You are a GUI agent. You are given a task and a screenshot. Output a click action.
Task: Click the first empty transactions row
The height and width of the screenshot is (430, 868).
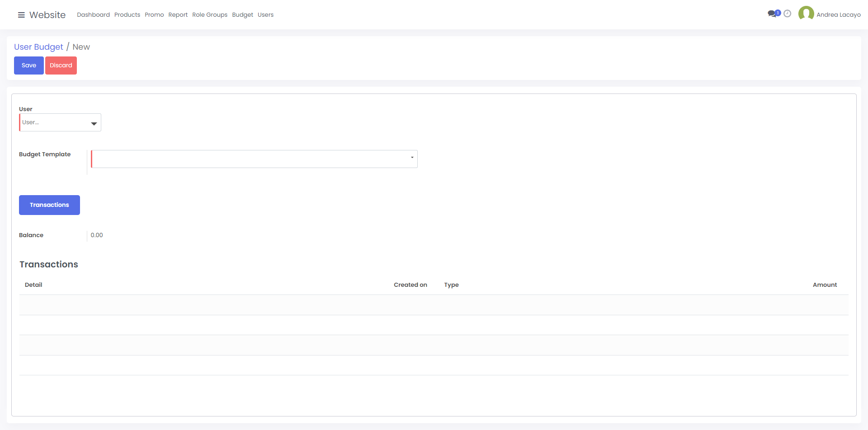tap(434, 305)
